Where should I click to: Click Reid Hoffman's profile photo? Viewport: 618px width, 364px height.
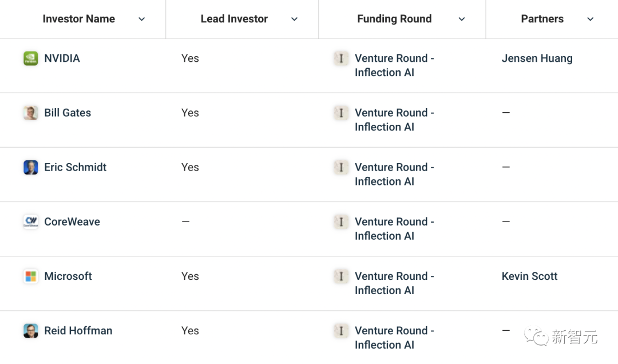pos(30,331)
